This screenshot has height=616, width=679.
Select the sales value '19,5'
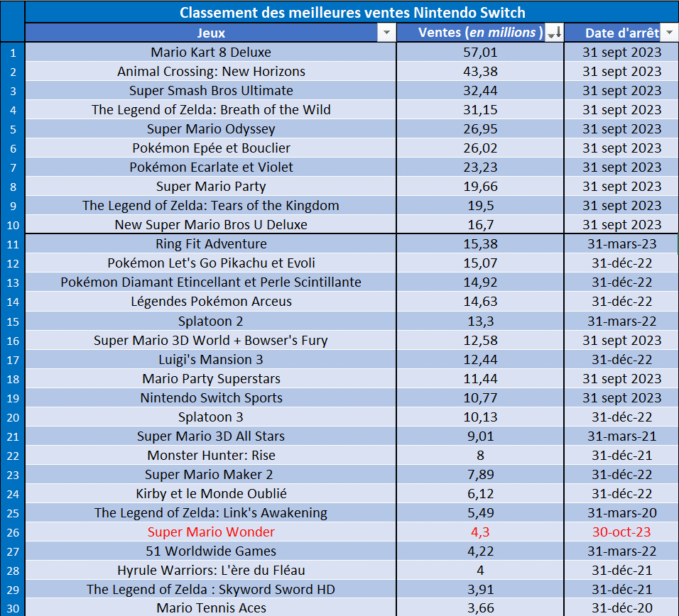[x=480, y=206]
